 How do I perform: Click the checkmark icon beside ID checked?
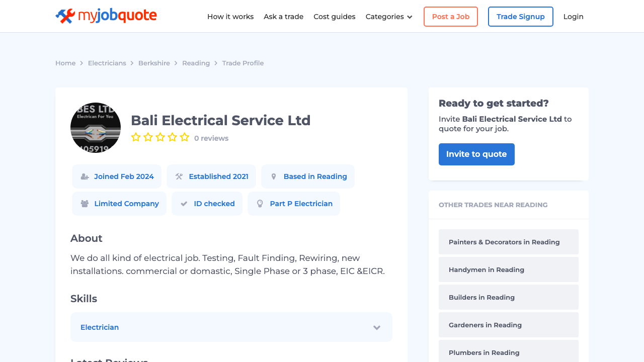[185, 203]
